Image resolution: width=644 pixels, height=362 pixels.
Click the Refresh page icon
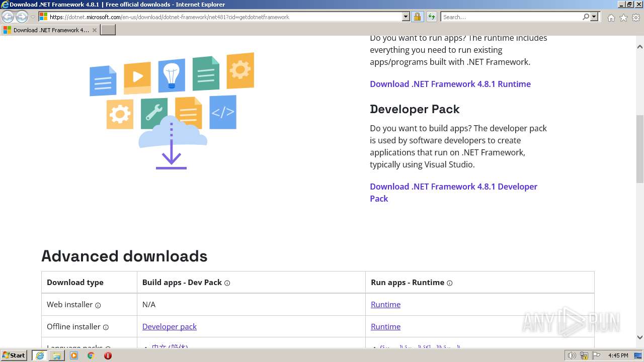tap(431, 17)
